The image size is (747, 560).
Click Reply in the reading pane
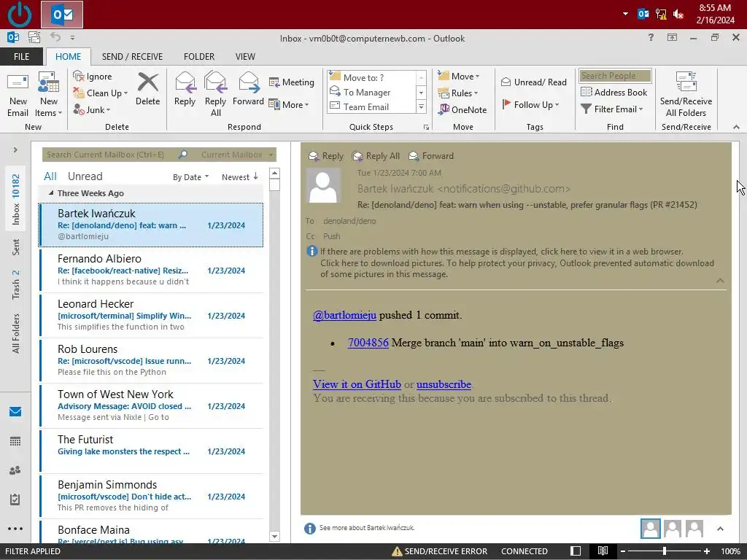point(326,156)
